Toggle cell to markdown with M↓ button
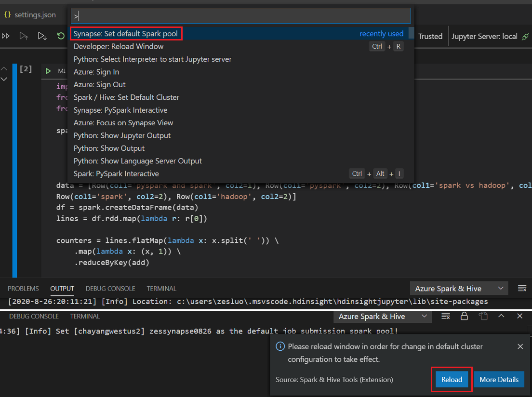This screenshot has height=397, width=532. pos(62,71)
